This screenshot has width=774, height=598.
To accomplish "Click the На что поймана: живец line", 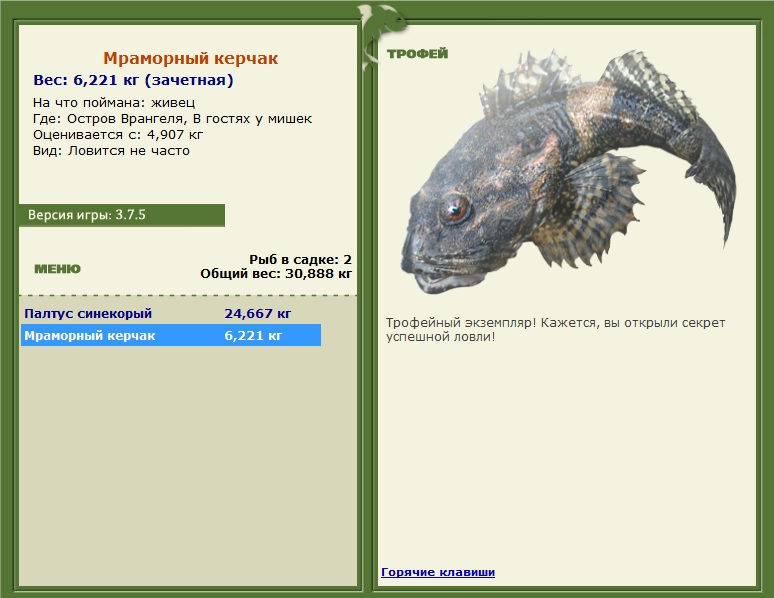I will (x=114, y=103).
